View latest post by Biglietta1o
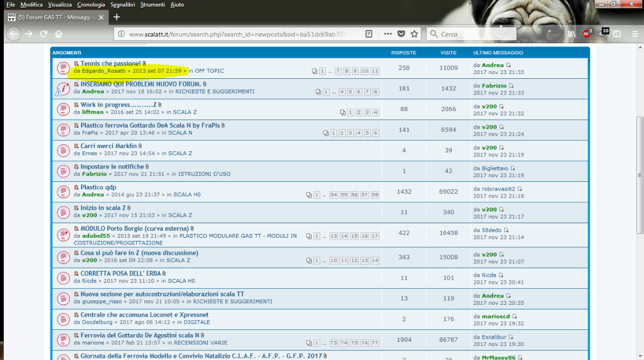Viewport: 644px width, 360px height. (x=513, y=168)
